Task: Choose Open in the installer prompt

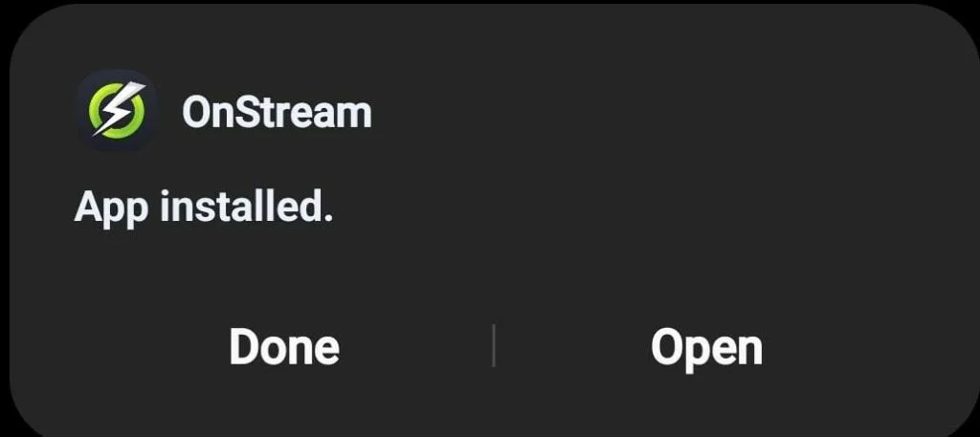Action: 706,347
